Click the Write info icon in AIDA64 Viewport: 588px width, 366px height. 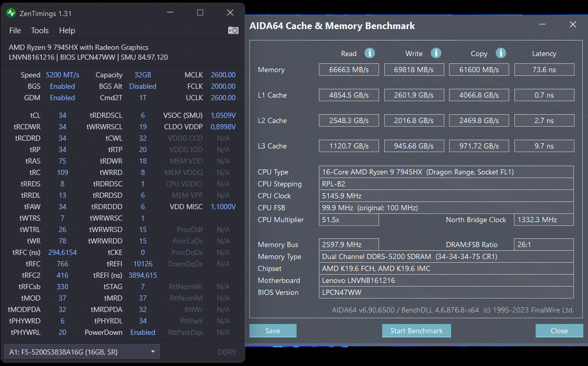(436, 53)
